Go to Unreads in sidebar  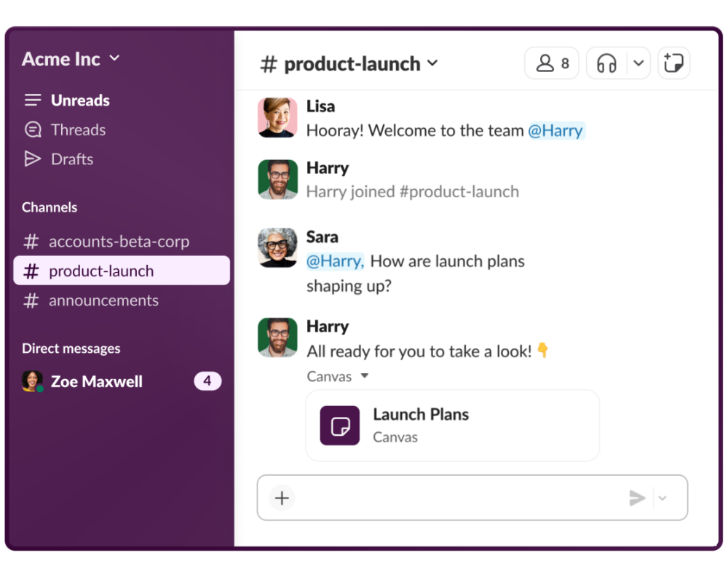[80, 100]
